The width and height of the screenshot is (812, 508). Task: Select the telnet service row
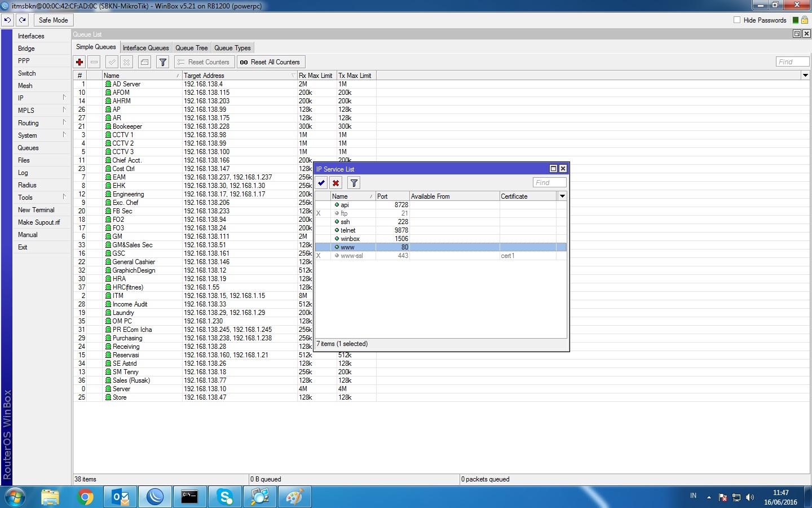tap(440, 230)
